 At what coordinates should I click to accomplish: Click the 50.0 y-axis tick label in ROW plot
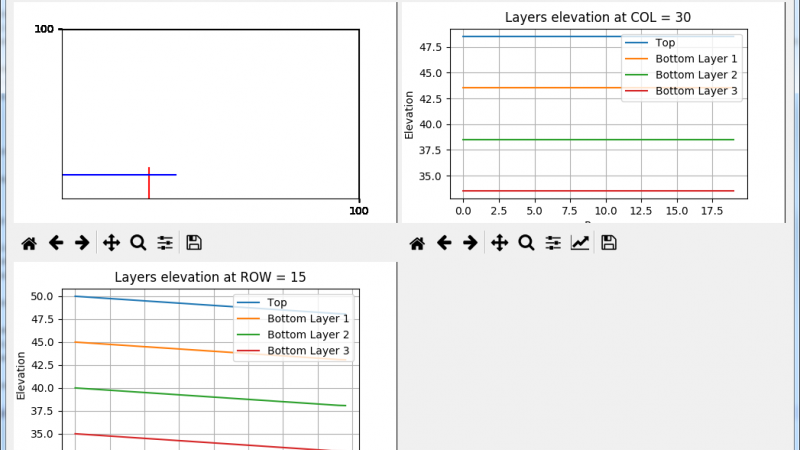click(42, 296)
